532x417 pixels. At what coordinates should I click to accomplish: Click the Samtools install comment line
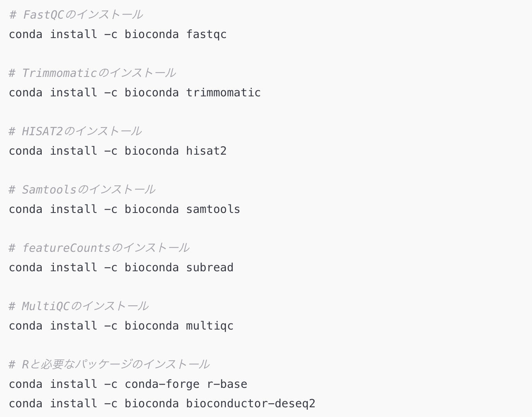pos(82,189)
